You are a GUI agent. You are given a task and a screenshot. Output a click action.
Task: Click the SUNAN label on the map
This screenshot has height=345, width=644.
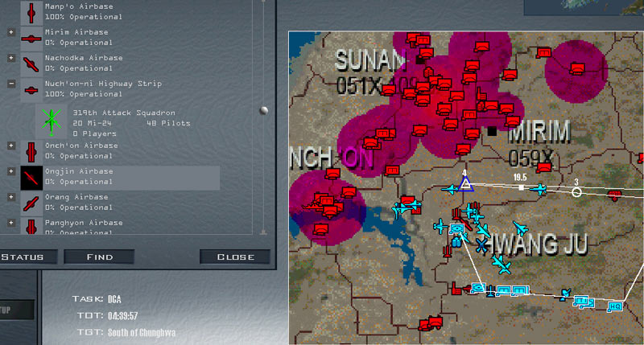[369, 60]
